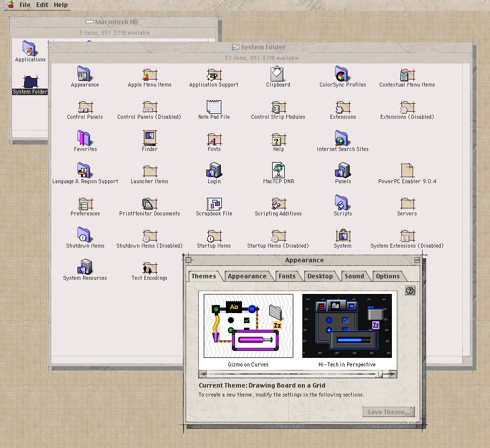Select the PrintMonitor Documents folder
The height and width of the screenshot is (448, 490).
[x=150, y=203]
